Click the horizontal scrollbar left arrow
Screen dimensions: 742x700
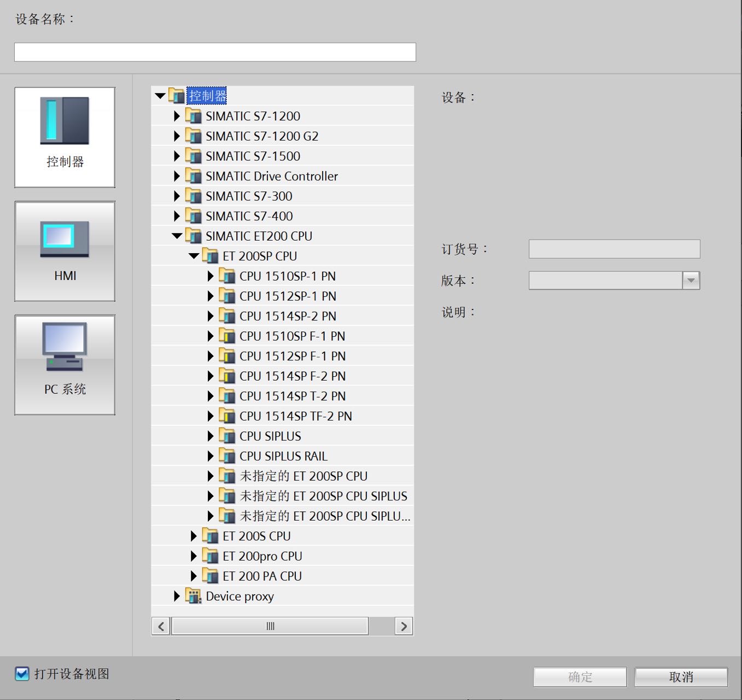(x=161, y=626)
